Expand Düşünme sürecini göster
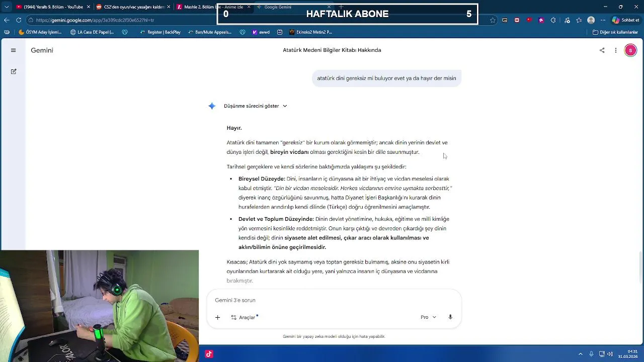Image resolution: width=644 pixels, height=362 pixels. pos(255,106)
